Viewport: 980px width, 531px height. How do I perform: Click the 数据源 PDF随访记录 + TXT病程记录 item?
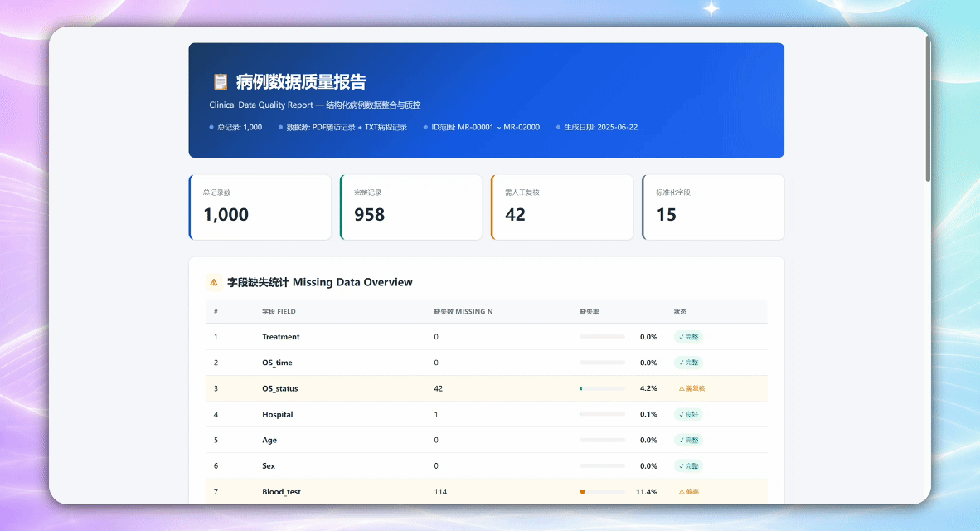342,127
